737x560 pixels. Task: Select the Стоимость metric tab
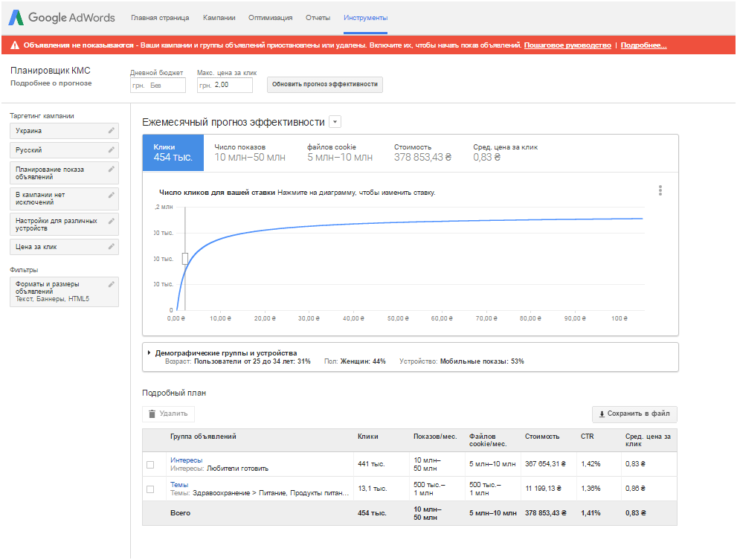coord(422,152)
